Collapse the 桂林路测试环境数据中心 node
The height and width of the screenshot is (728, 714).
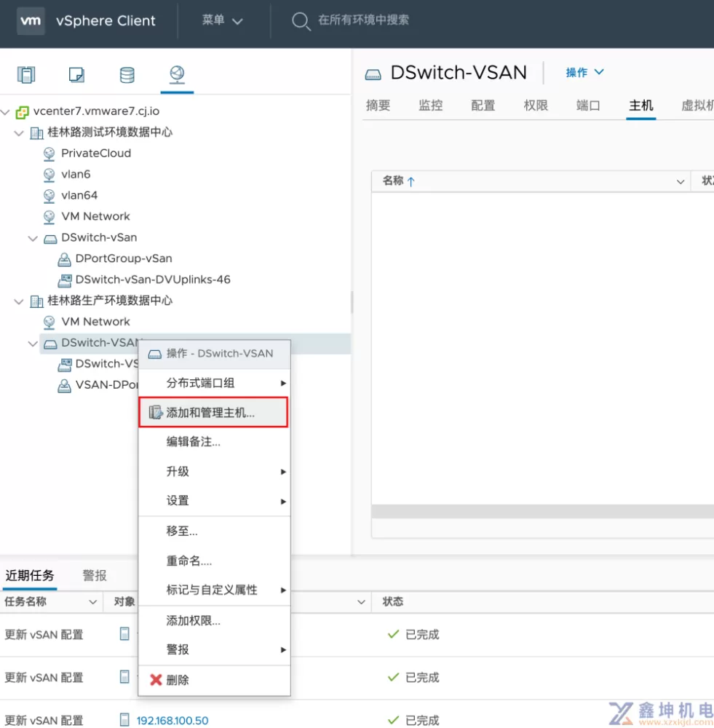click(19, 133)
